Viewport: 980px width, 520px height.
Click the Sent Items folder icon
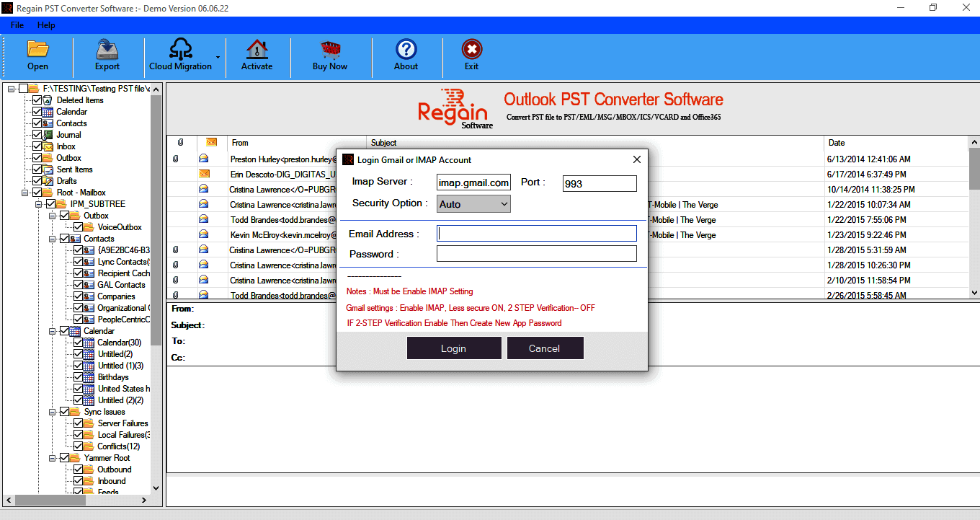49,169
